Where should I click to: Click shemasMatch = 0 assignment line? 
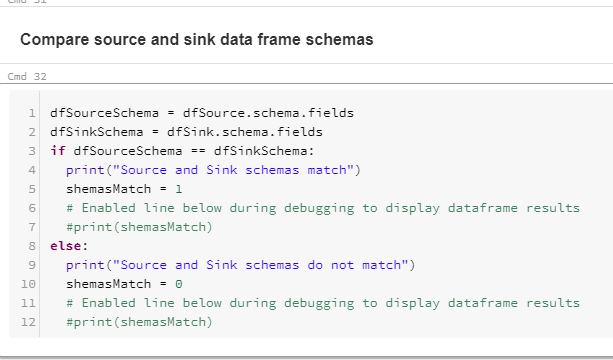tap(124, 284)
